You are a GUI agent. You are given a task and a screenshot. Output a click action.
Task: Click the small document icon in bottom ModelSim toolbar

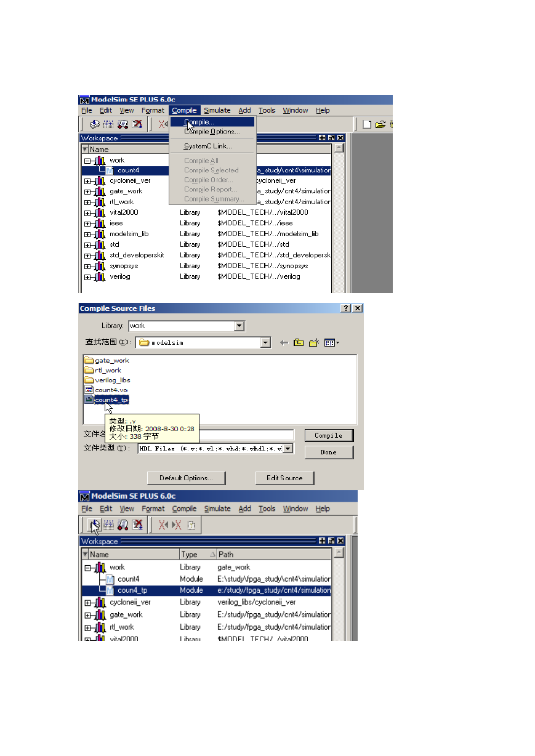pyautogui.click(x=191, y=525)
